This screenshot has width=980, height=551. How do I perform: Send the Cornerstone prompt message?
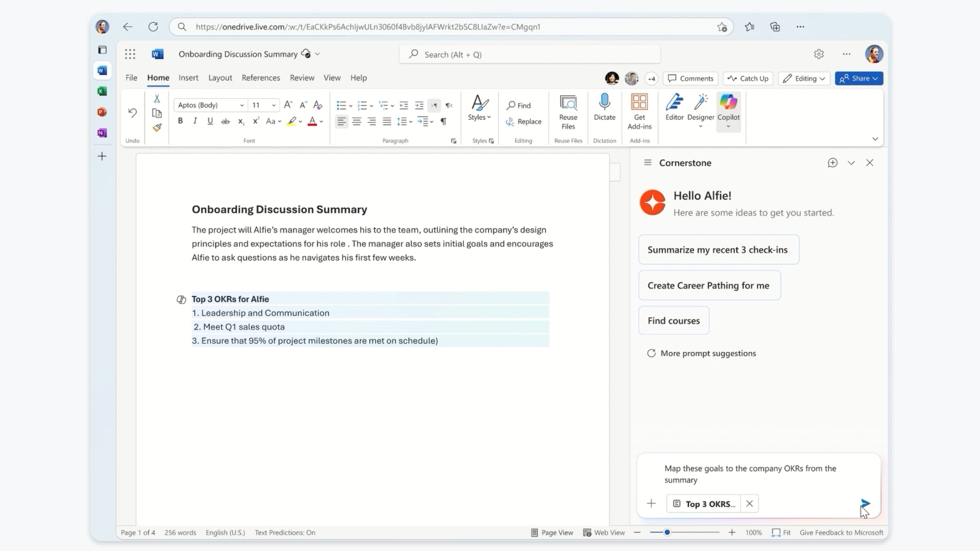tap(865, 504)
